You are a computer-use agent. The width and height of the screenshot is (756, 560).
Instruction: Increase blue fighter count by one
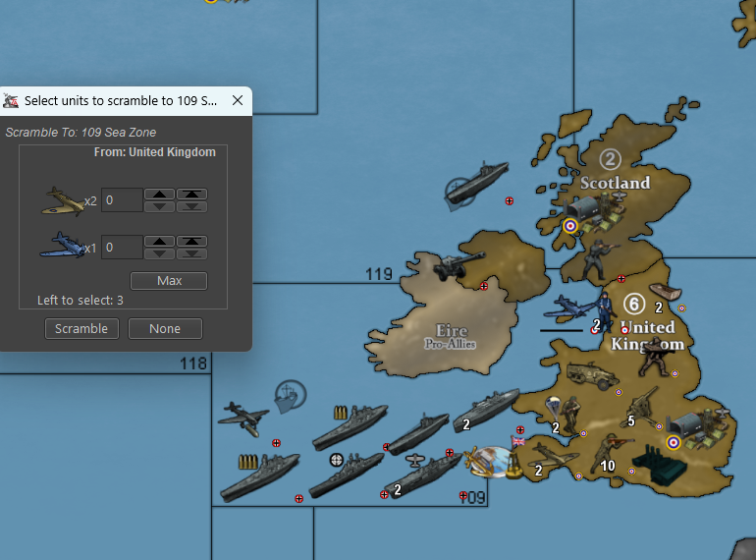point(161,242)
